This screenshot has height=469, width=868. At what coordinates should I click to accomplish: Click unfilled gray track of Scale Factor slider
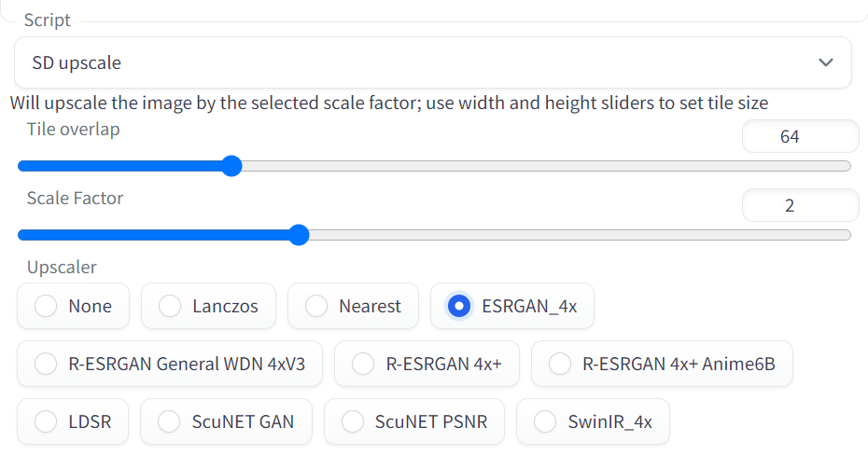574,235
